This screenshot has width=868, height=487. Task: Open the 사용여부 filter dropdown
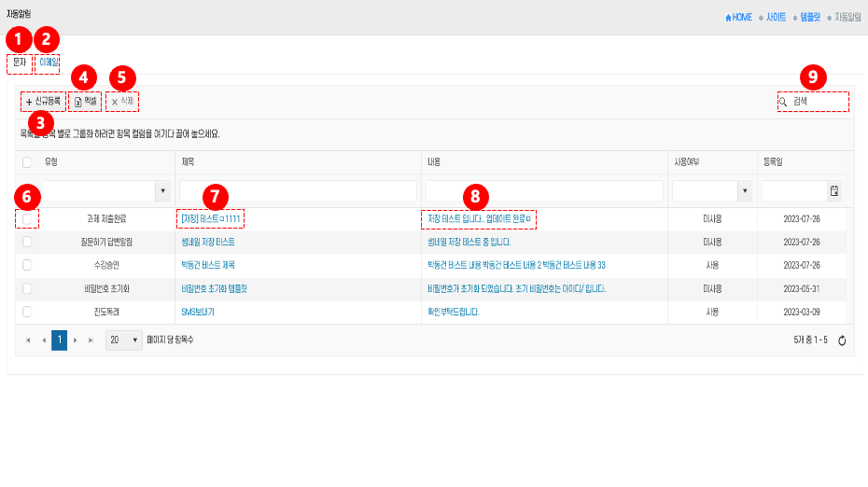pyautogui.click(x=745, y=190)
